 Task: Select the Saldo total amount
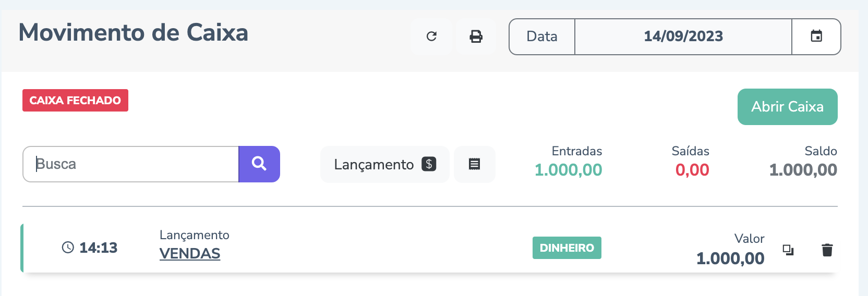click(803, 170)
